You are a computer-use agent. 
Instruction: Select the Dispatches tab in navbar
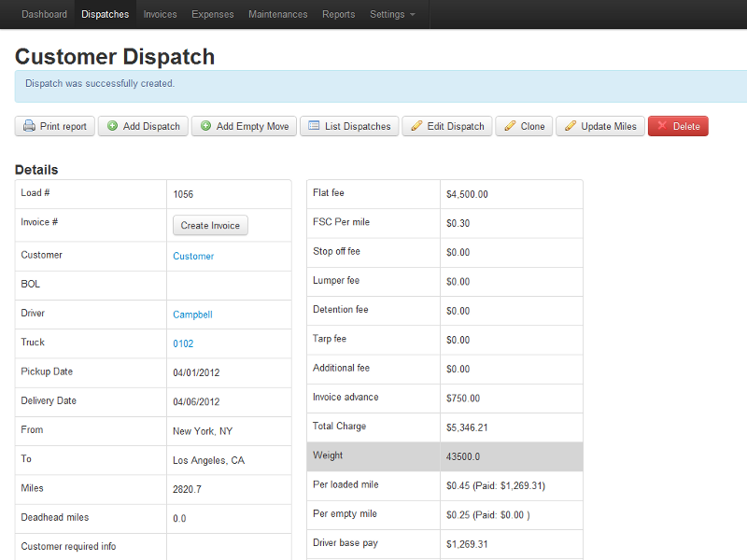click(x=105, y=14)
